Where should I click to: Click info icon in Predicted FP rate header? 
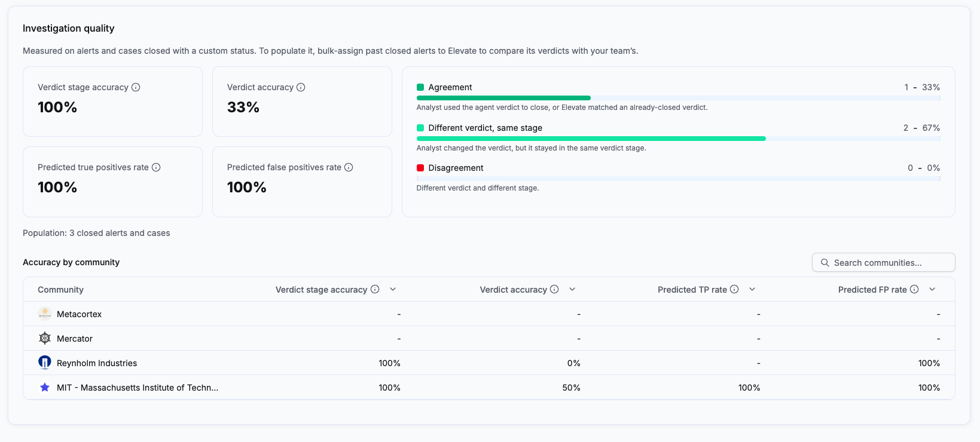point(914,289)
